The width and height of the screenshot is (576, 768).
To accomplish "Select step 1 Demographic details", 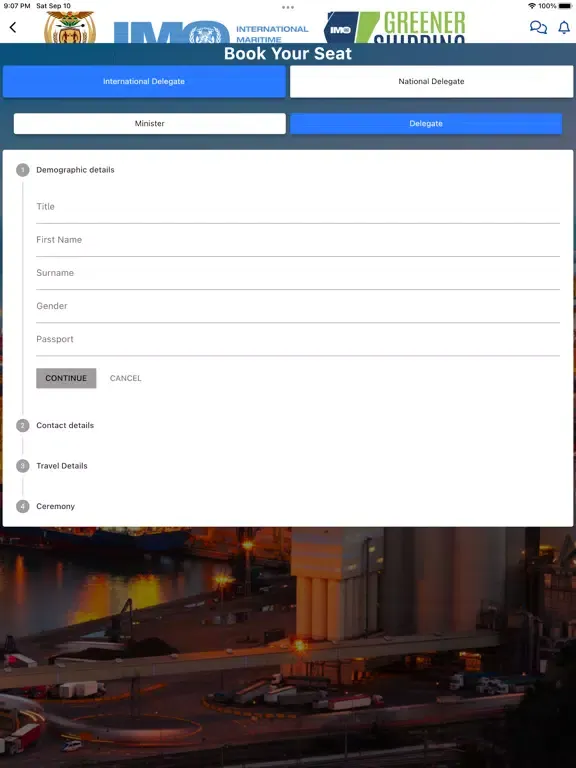I will point(65,170).
